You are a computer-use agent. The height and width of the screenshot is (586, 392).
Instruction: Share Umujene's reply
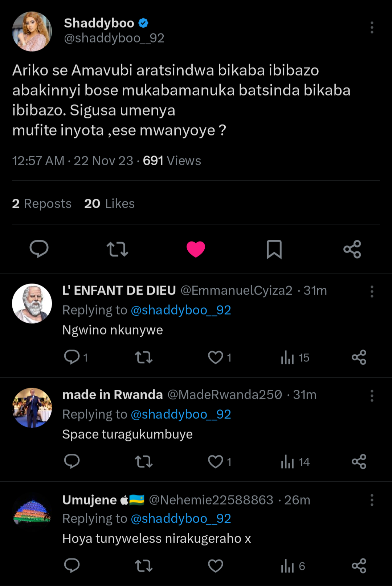click(x=359, y=566)
